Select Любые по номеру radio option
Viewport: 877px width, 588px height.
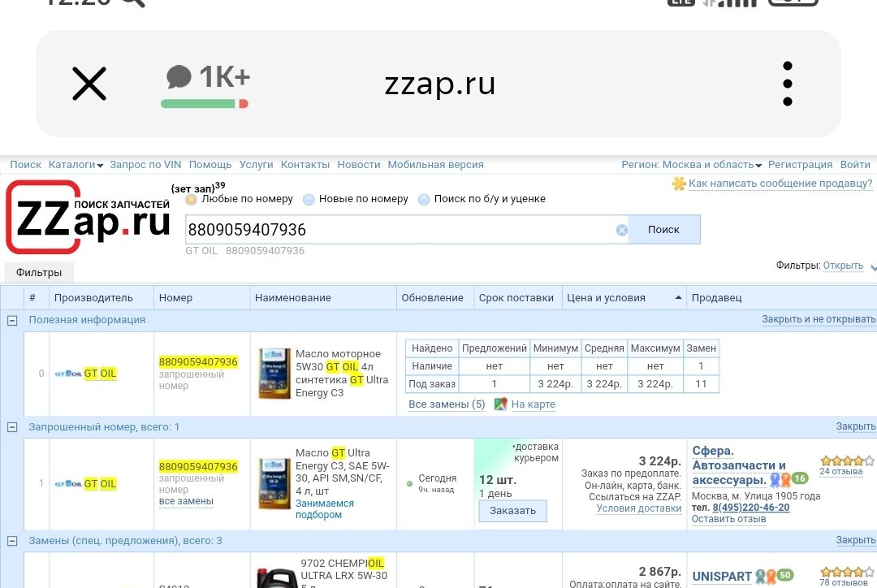(192, 199)
